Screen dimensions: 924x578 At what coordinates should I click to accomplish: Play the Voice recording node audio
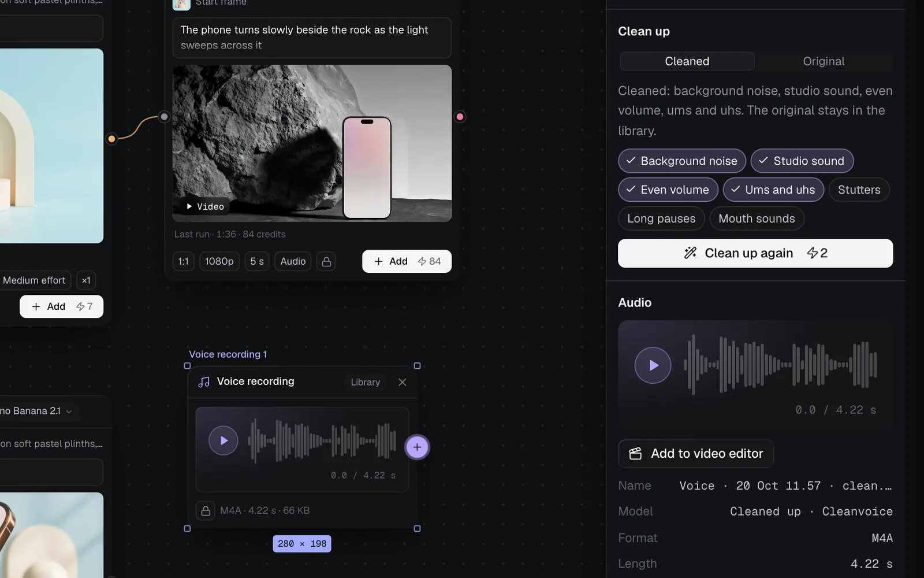point(223,440)
